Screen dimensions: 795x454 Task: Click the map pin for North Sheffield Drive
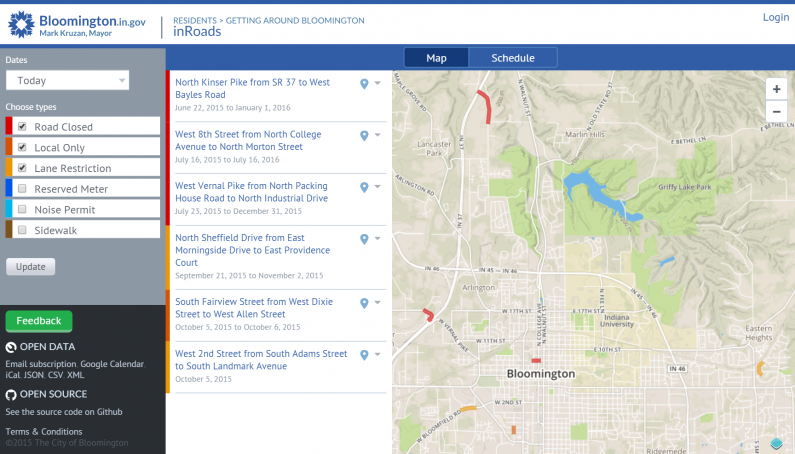tap(365, 239)
